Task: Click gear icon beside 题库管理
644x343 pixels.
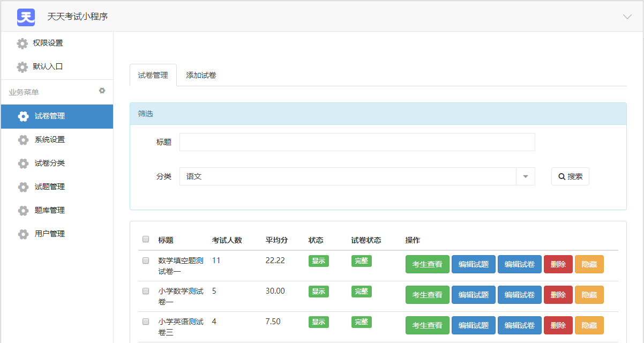Action: (x=23, y=211)
